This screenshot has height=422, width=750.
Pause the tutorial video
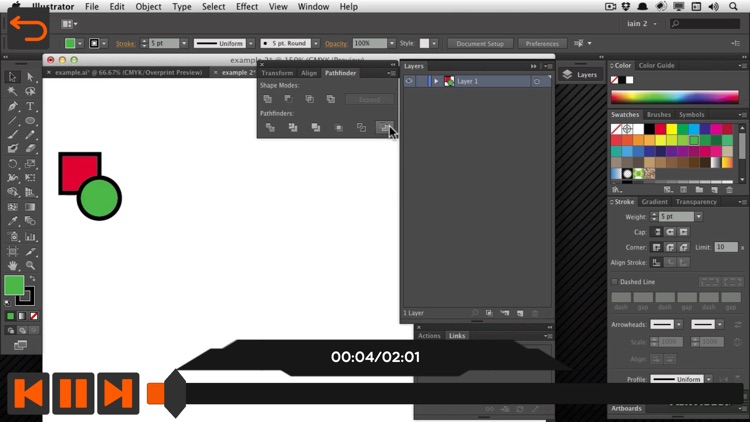73,393
